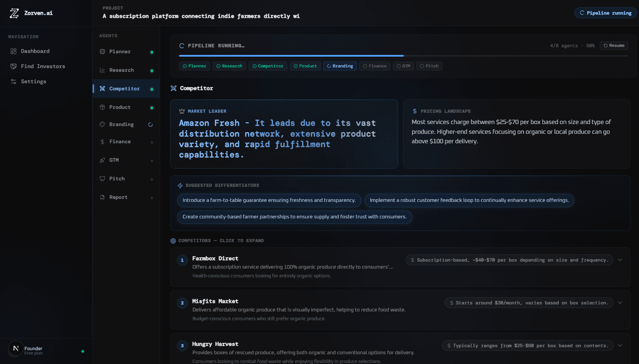Open the Report agent entry
The image size is (639, 364).
coord(126,197)
